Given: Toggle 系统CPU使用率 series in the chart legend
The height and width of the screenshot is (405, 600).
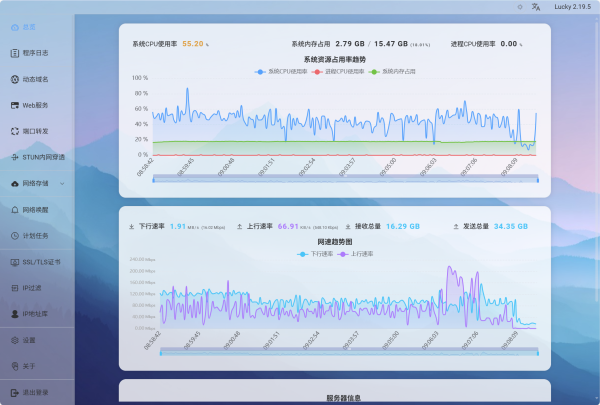Looking at the screenshot, I should pyautogui.click(x=283, y=71).
